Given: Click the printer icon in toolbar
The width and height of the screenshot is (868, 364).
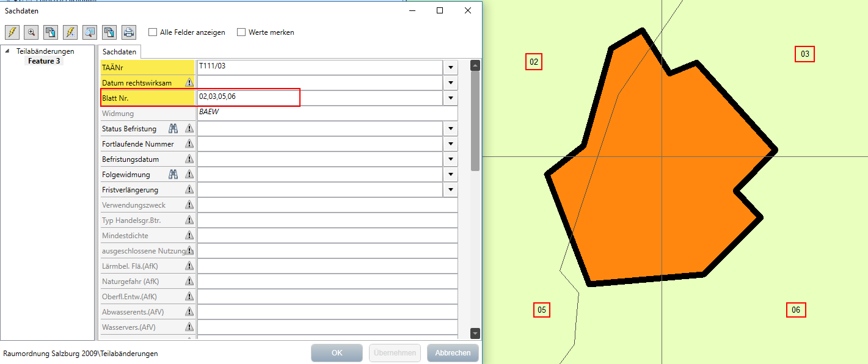Looking at the screenshot, I should coord(128,32).
